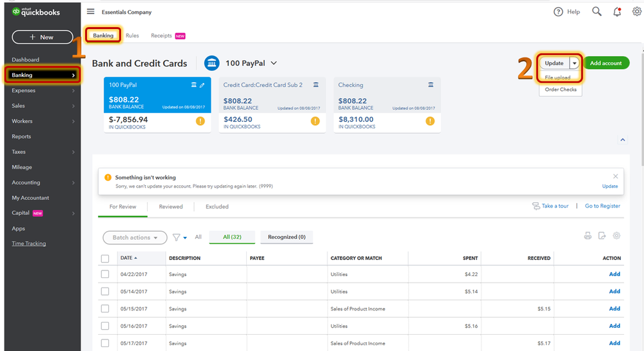Switch to the Rules tab
644x351 pixels.
click(x=132, y=35)
